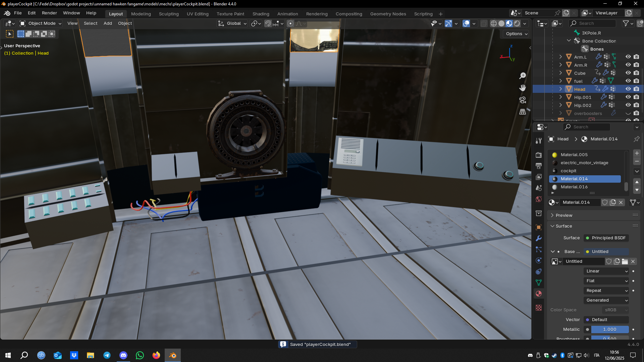Toggle camera view with the camera icon
The image size is (644, 362).
pyautogui.click(x=523, y=100)
